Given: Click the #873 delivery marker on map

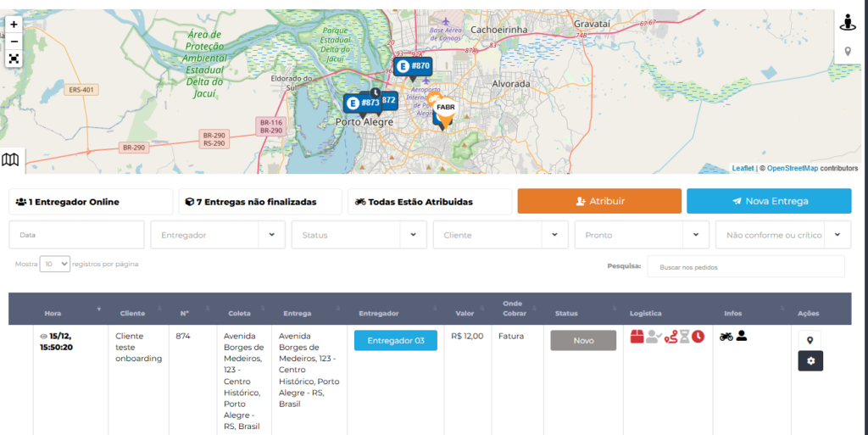Looking at the screenshot, I should [x=362, y=103].
